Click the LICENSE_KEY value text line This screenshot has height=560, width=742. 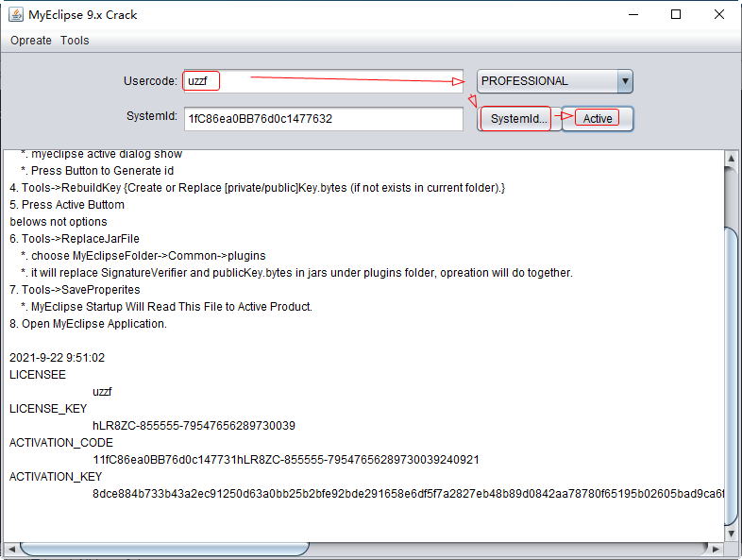[194, 426]
